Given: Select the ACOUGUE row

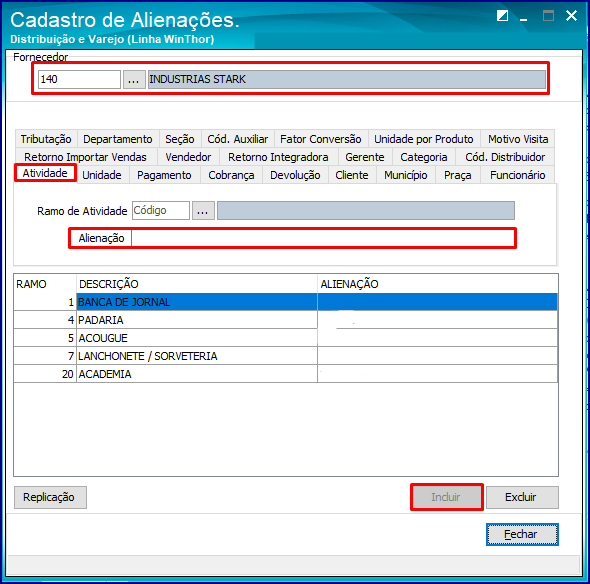Looking at the screenshot, I should (x=286, y=338).
